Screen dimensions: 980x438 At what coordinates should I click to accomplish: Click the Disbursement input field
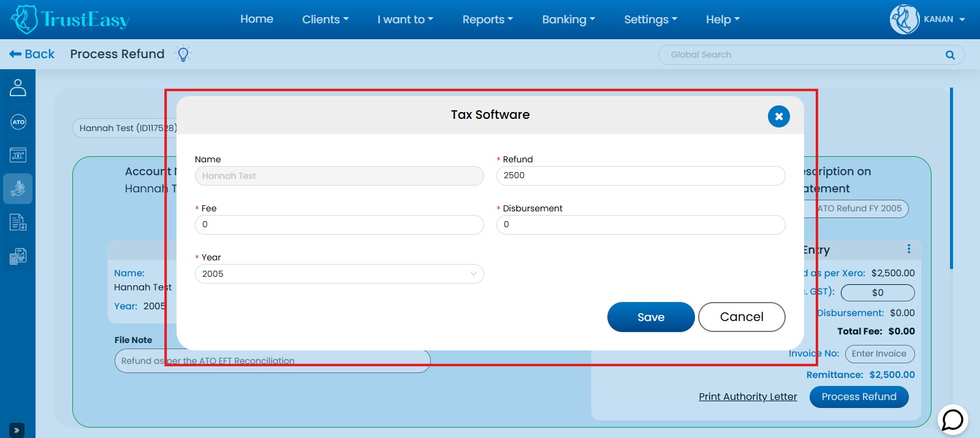[x=640, y=224]
